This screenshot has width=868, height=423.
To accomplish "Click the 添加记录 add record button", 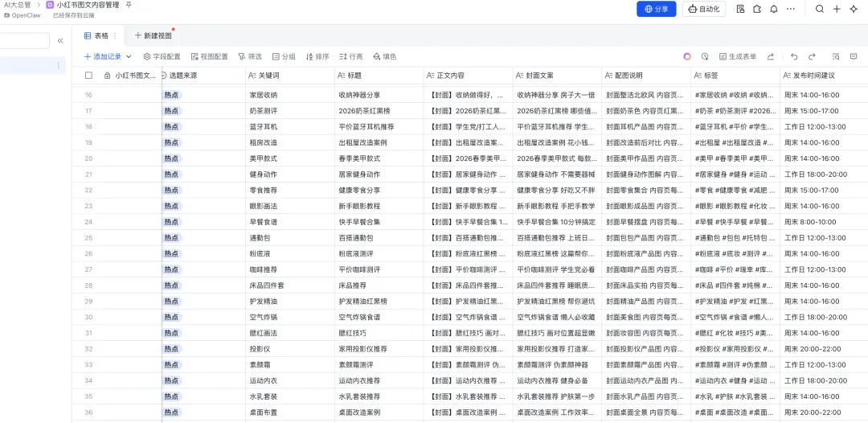I will tap(102, 56).
